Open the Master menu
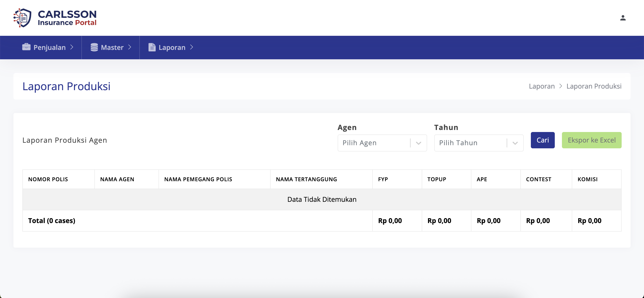 tap(111, 47)
